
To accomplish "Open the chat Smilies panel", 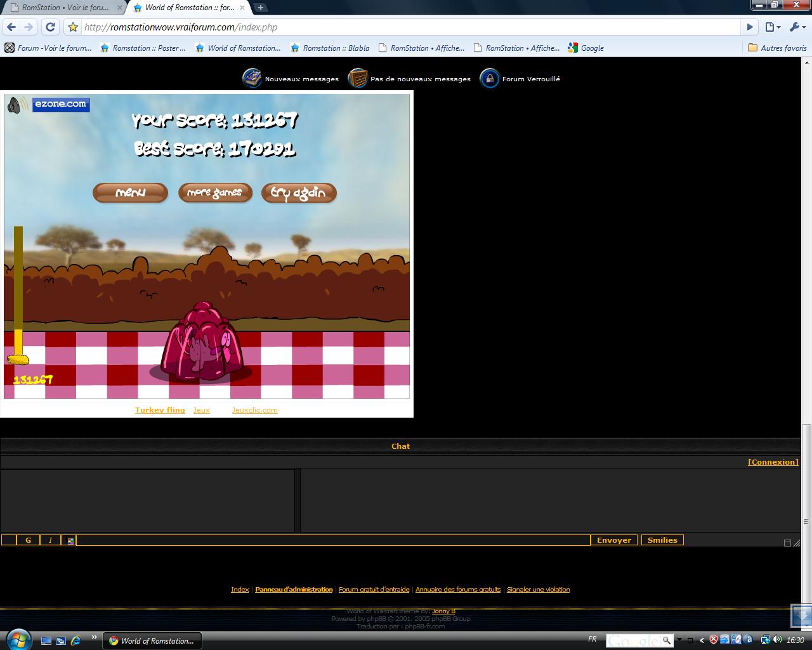I will tap(662, 540).
